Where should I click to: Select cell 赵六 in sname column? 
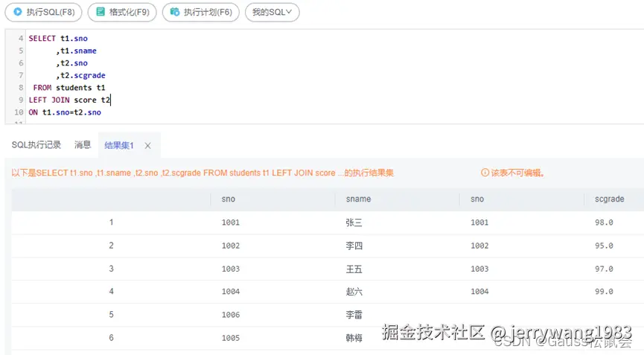point(354,292)
